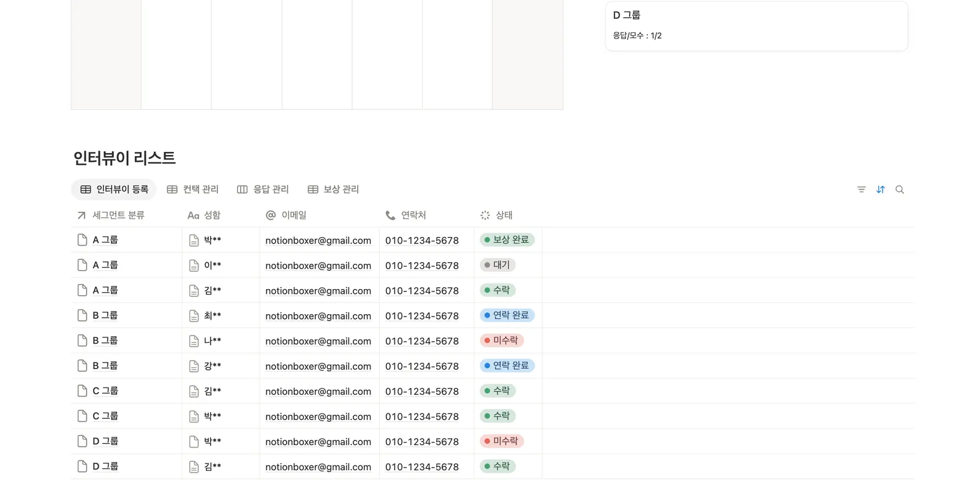Open the 컨택 관리 tab
The height and width of the screenshot is (488, 980).
[x=193, y=190]
